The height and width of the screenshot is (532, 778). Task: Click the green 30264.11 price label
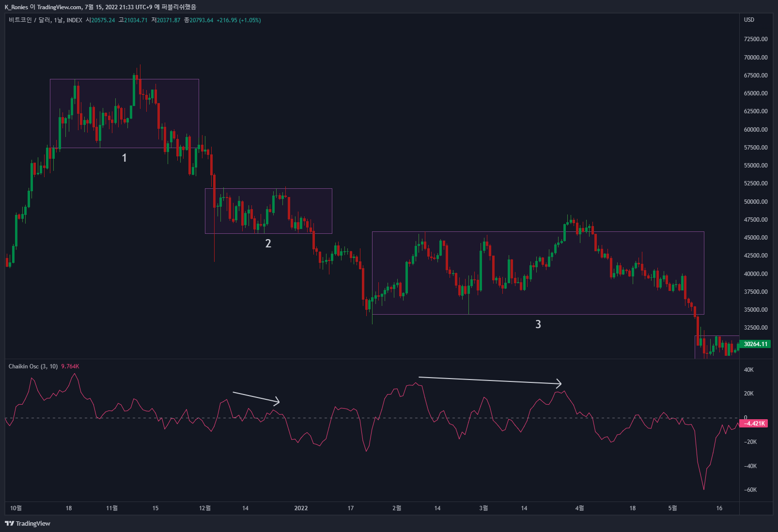click(x=756, y=344)
